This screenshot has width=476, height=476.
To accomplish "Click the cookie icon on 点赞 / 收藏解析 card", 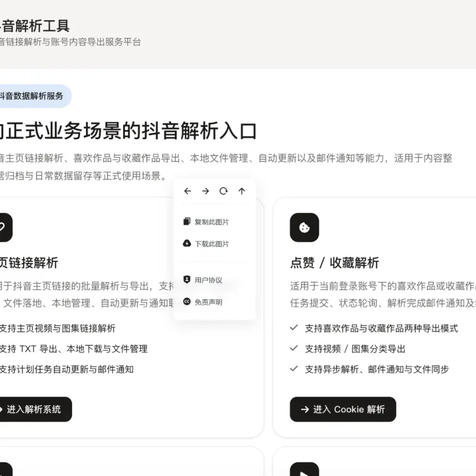I will 305,227.
